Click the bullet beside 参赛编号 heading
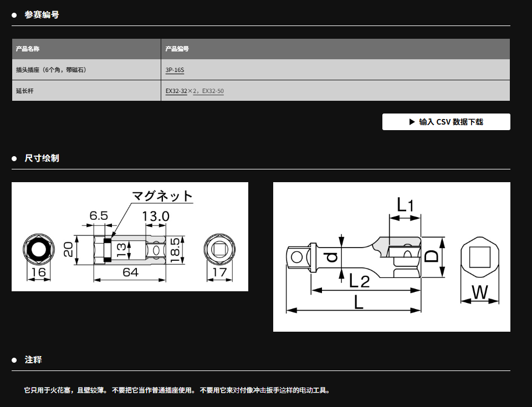Image resolution: width=532 pixels, height=407 pixels. tap(14, 15)
